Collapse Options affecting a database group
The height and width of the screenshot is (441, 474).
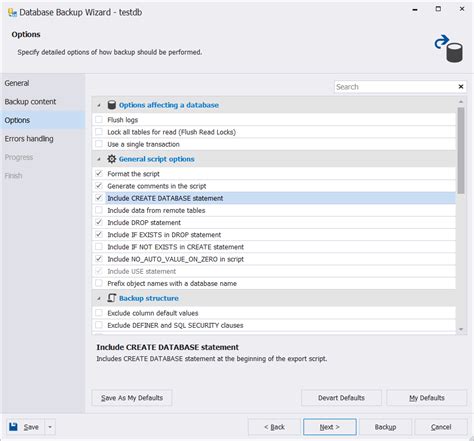[x=99, y=105]
